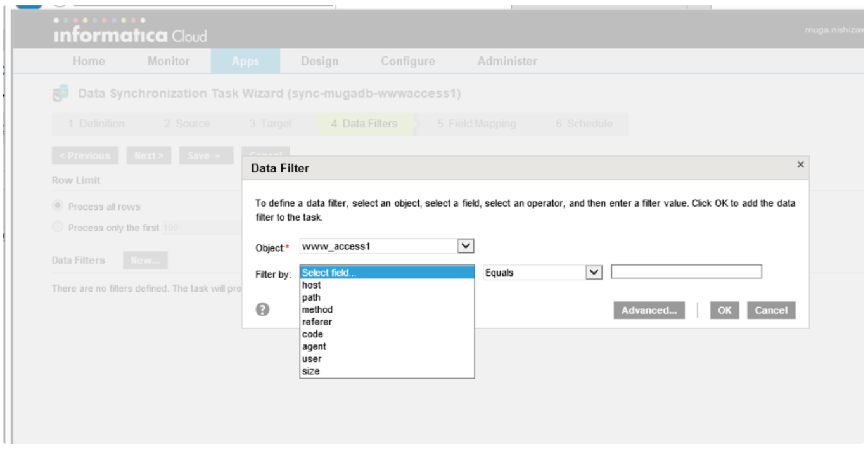Click the help question mark icon
The image size is (868, 449).
263,310
